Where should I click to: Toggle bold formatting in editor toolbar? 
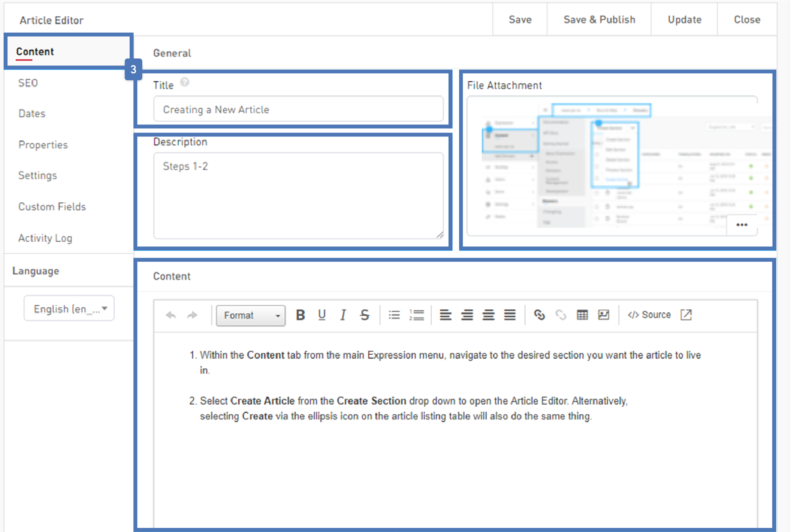coord(300,315)
